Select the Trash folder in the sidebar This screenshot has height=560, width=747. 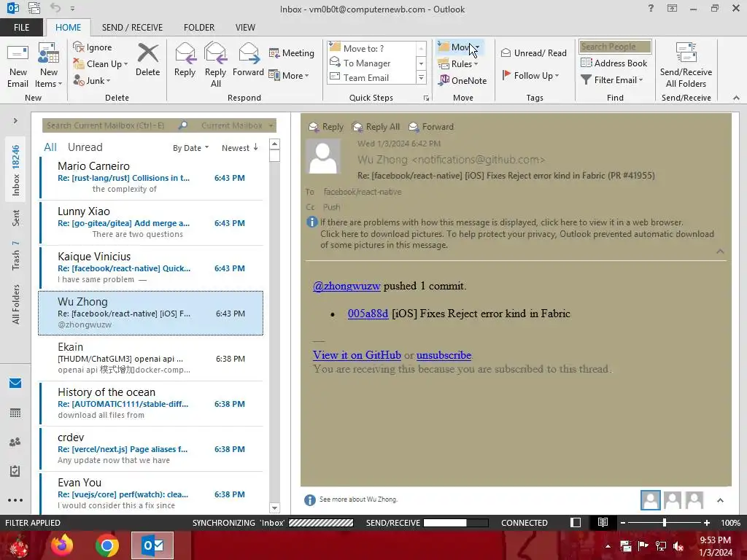click(x=16, y=256)
